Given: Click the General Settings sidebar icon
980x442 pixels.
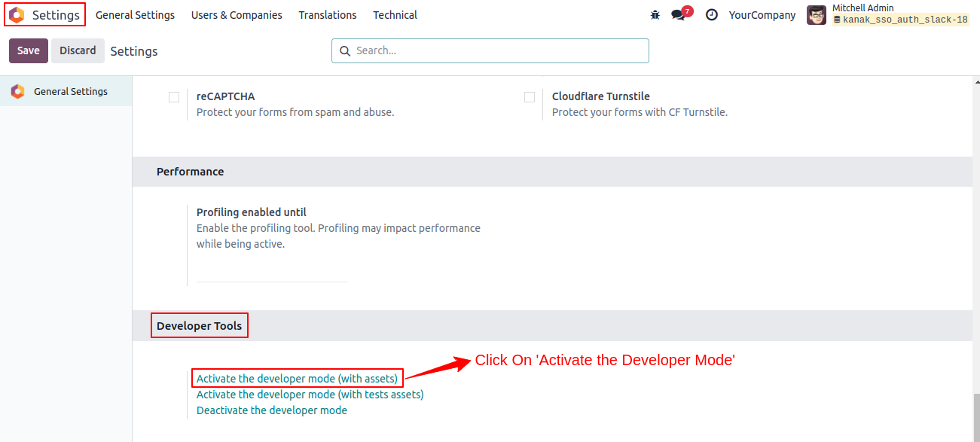Looking at the screenshot, I should tap(17, 91).
